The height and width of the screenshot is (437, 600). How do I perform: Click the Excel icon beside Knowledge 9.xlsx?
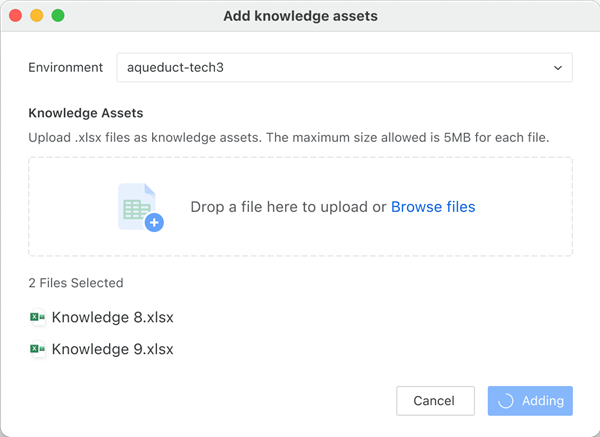coord(38,349)
